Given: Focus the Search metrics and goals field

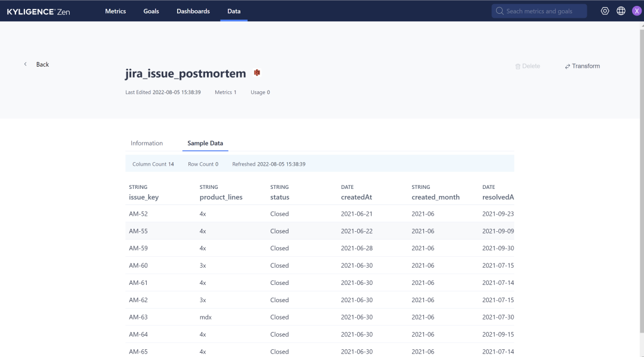Looking at the screenshot, I should [539, 11].
